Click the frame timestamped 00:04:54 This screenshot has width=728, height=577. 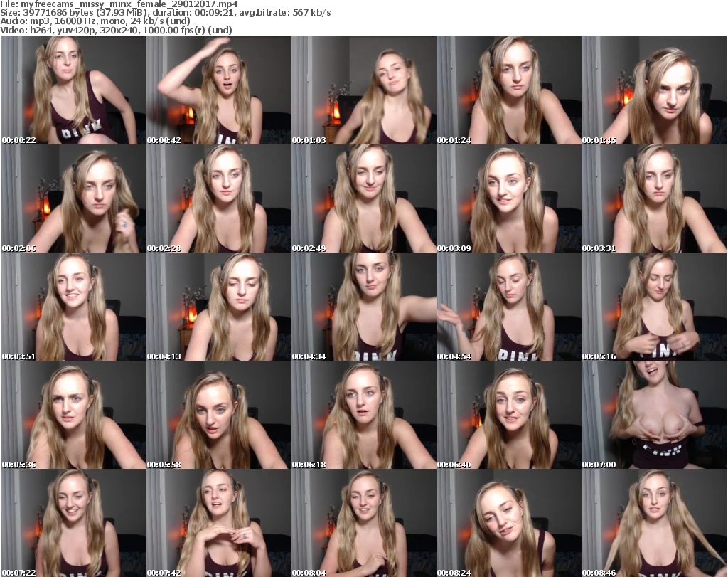508,307
